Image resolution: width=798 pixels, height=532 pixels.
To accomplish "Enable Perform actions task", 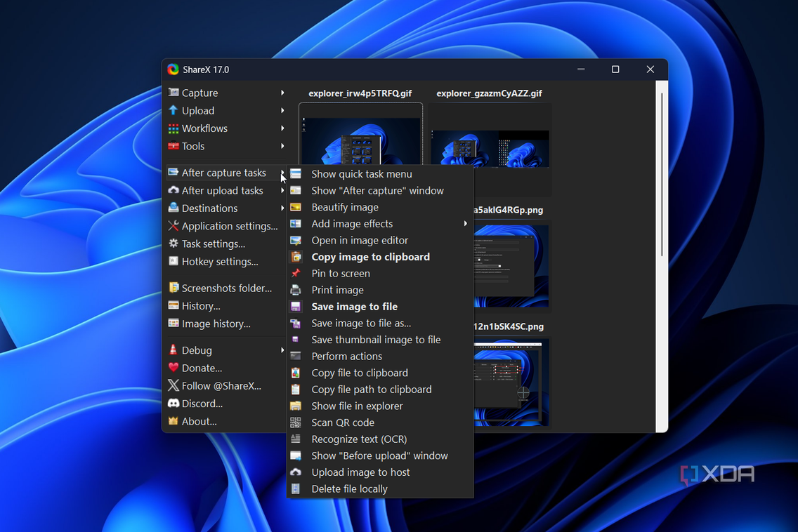I will (x=380, y=356).
